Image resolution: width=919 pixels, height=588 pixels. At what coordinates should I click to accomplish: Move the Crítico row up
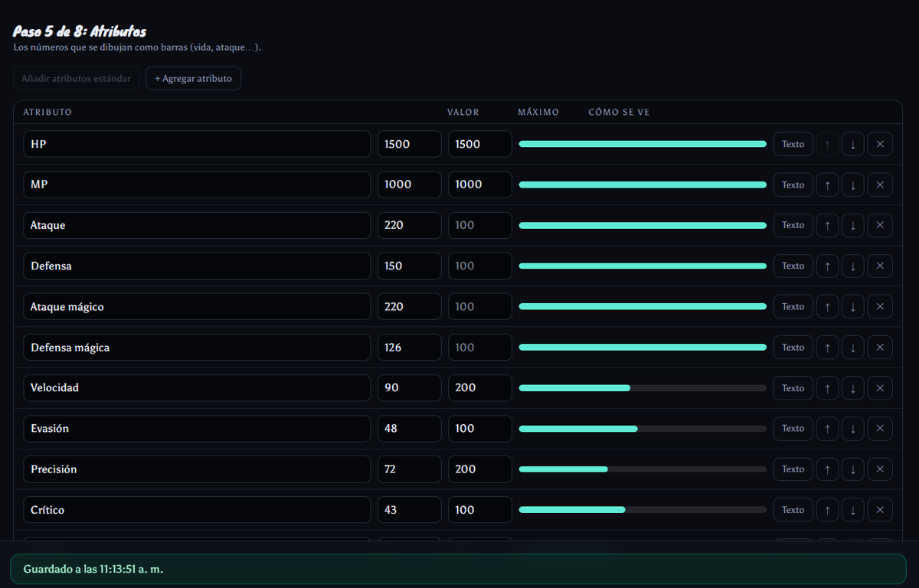[827, 510]
